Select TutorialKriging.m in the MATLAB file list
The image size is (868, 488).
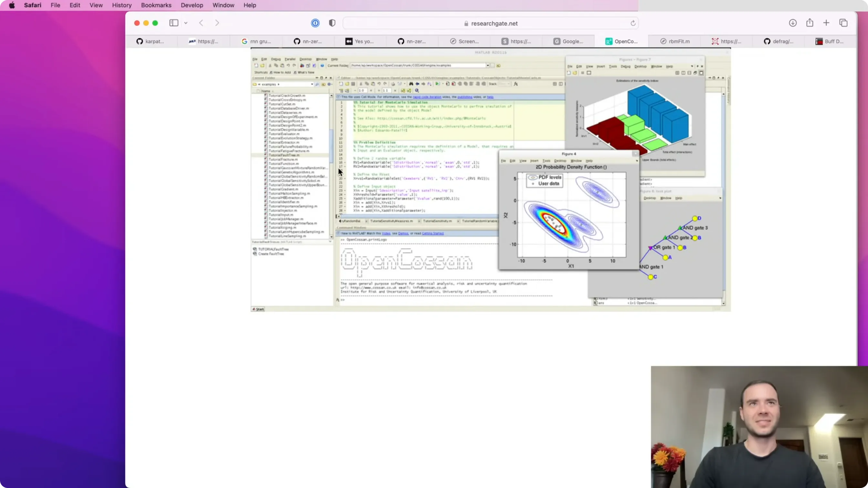(282, 228)
